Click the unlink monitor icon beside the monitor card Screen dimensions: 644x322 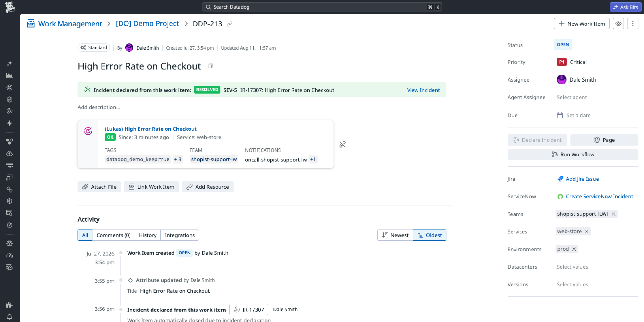342,144
